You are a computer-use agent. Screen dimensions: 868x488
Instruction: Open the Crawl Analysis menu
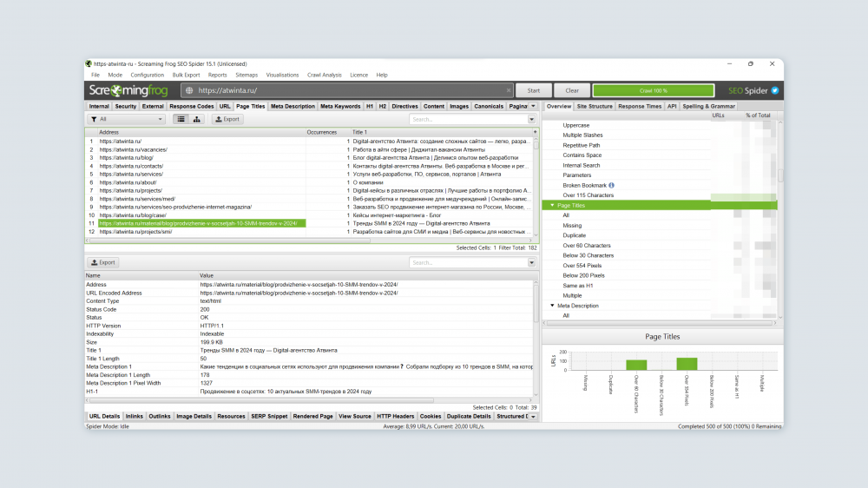325,75
